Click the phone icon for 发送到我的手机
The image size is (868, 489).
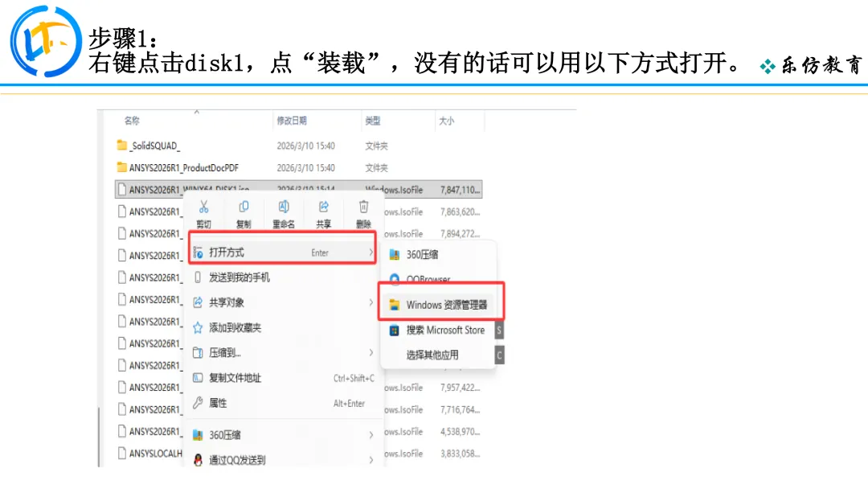[198, 277]
